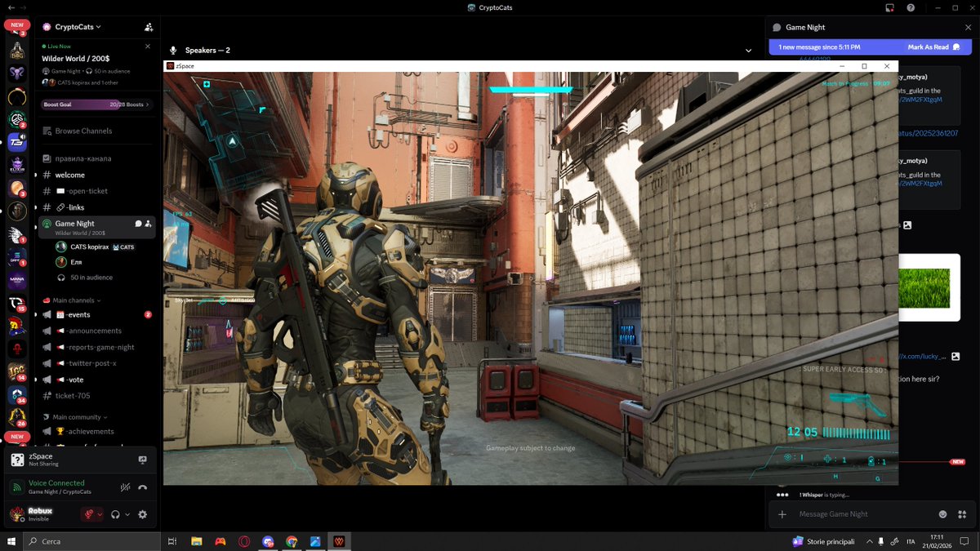Open File Explorer from the taskbar
The width and height of the screenshot is (980, 551).
click(x=197, y=541)
